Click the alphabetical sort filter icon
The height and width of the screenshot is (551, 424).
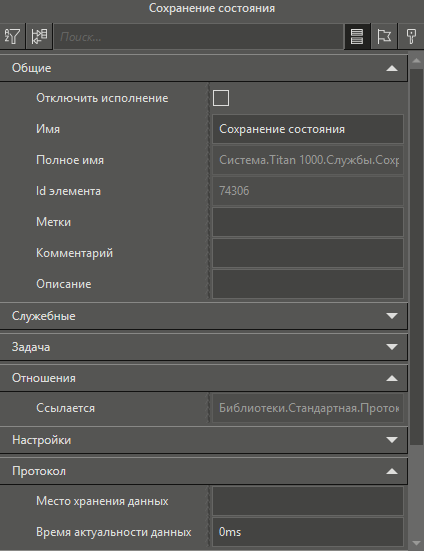coord(12,36)
